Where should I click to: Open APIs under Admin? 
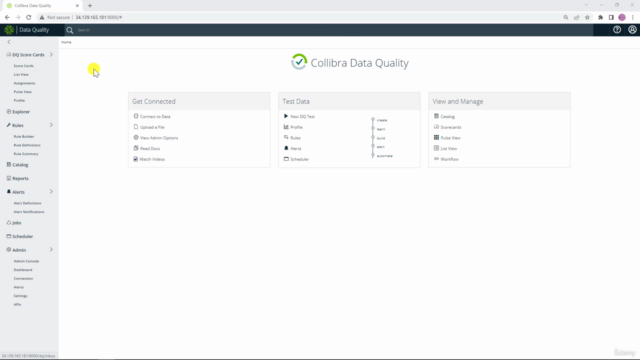pos(17,304)
